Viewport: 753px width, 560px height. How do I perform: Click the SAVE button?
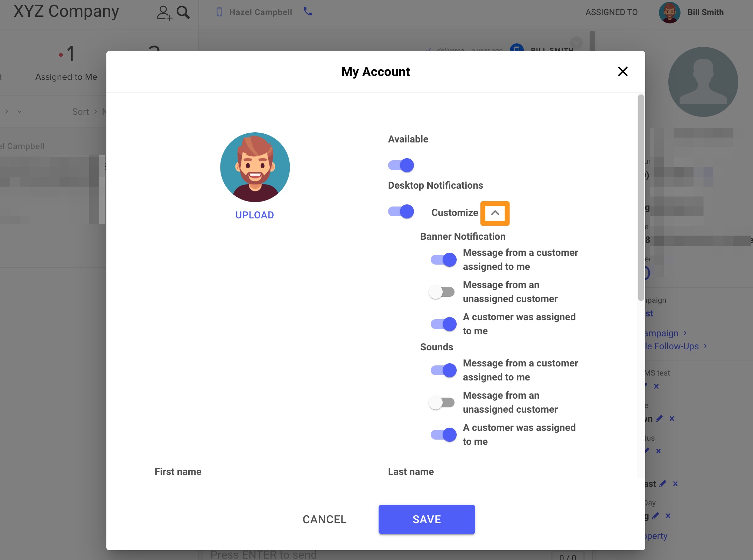click(x=427, y=519)
